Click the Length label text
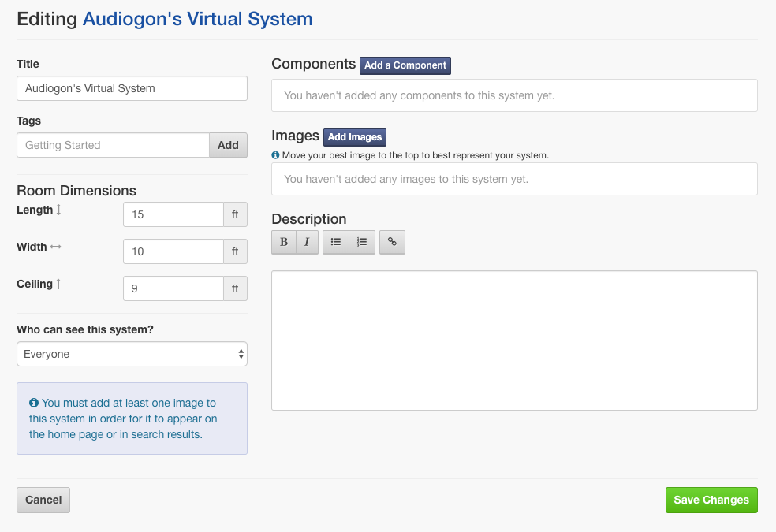776x532 pixels. coord(35,210)
